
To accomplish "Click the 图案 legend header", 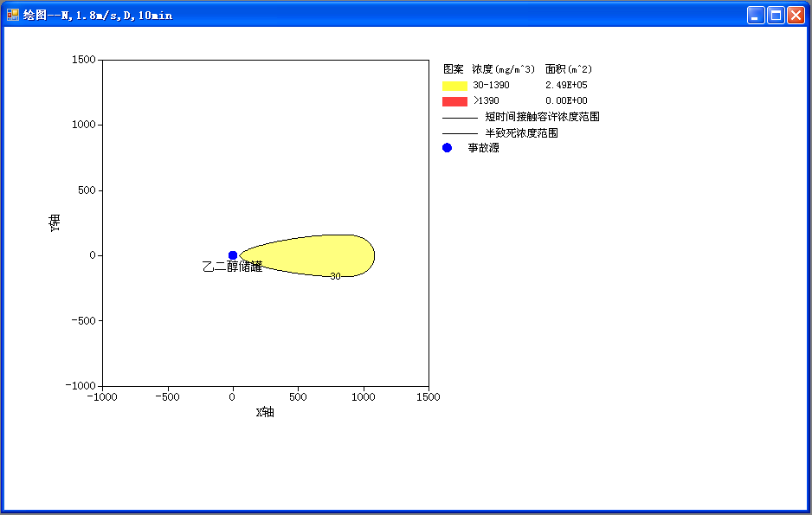I will click(x=453, y=69).
